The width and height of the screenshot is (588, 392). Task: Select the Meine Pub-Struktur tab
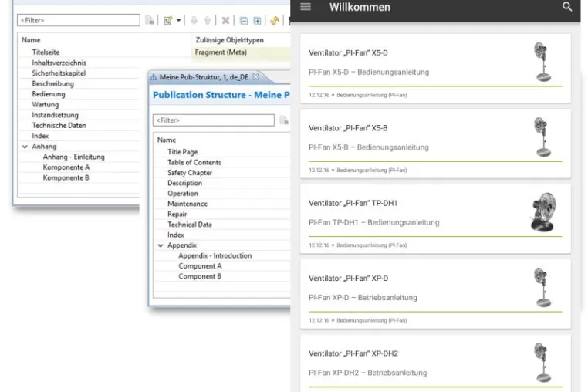tap(204, 77)
